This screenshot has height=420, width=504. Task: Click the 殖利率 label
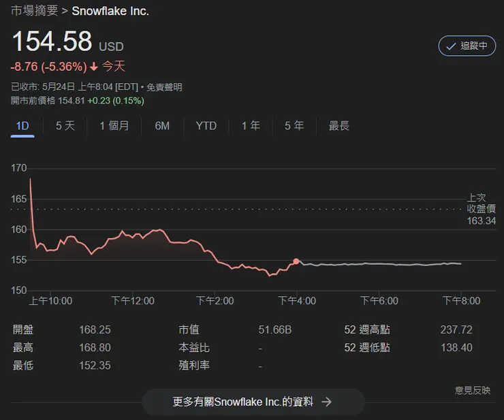point(194,366)
